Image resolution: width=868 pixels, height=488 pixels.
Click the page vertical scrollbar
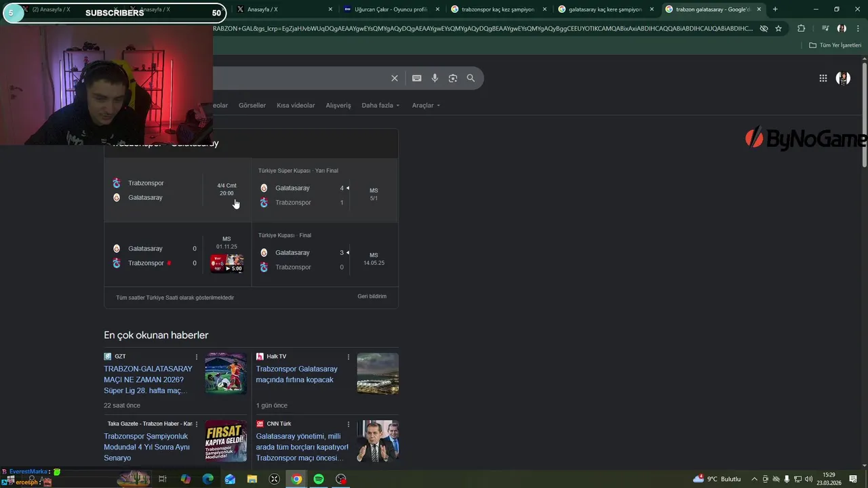click(865, 115)
